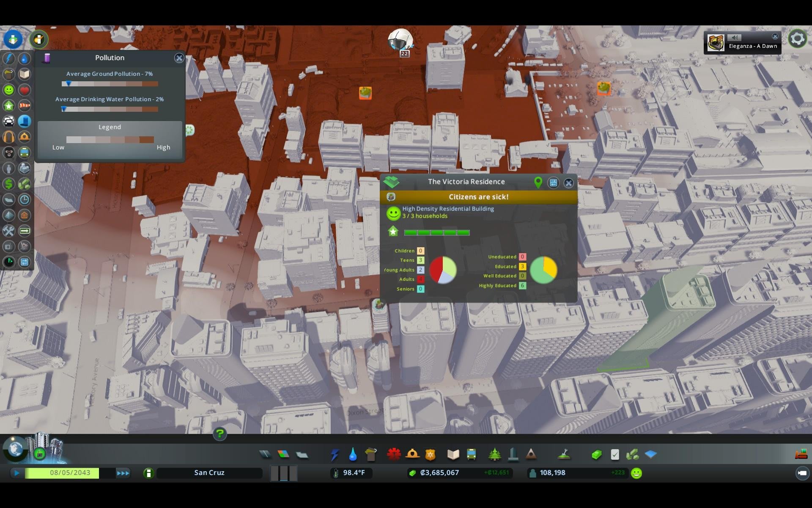Expand the Victoria Residence details list icon
Image resolution: width=812 pixels, height=508 pixels.
(x=553, y=183)
